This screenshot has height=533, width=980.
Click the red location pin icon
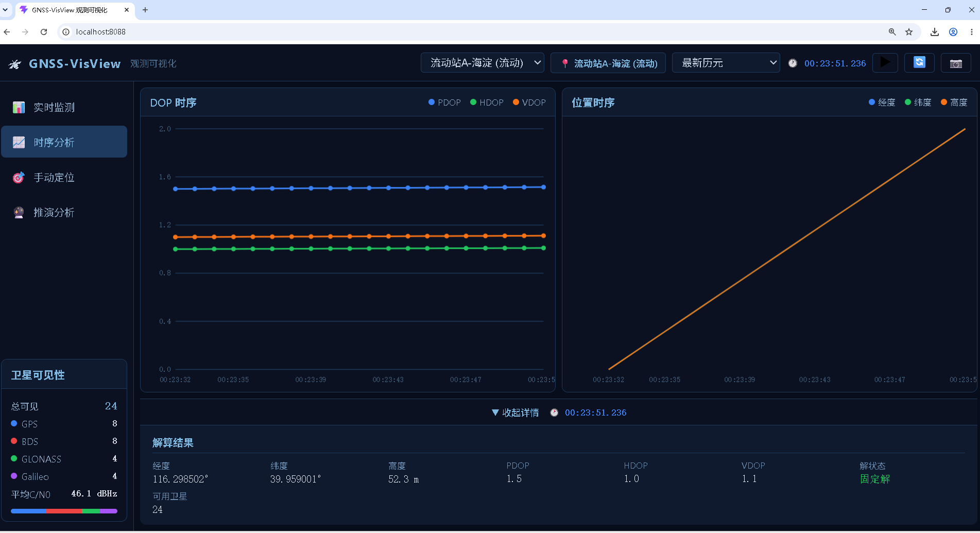[x=565, y=63]
